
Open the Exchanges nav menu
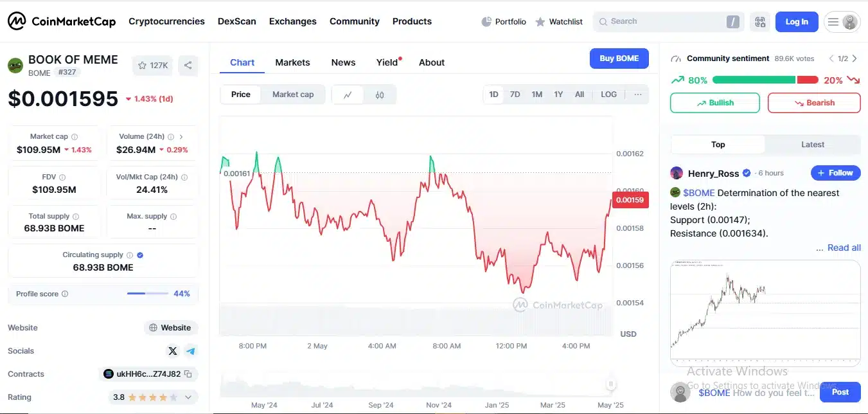[x=293, y=21]
